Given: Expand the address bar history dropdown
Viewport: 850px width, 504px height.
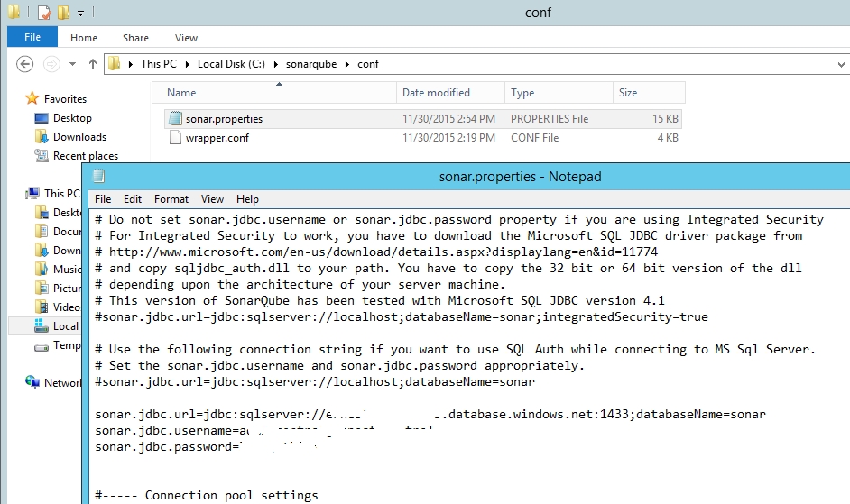Looking at the screenshot, I should [841, 64].
